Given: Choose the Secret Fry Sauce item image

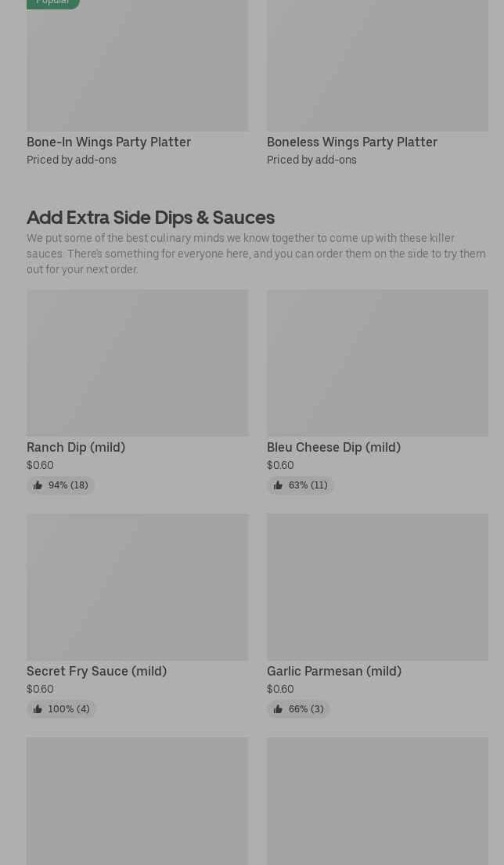Looking at the screenshot, I should coord(137,586).
